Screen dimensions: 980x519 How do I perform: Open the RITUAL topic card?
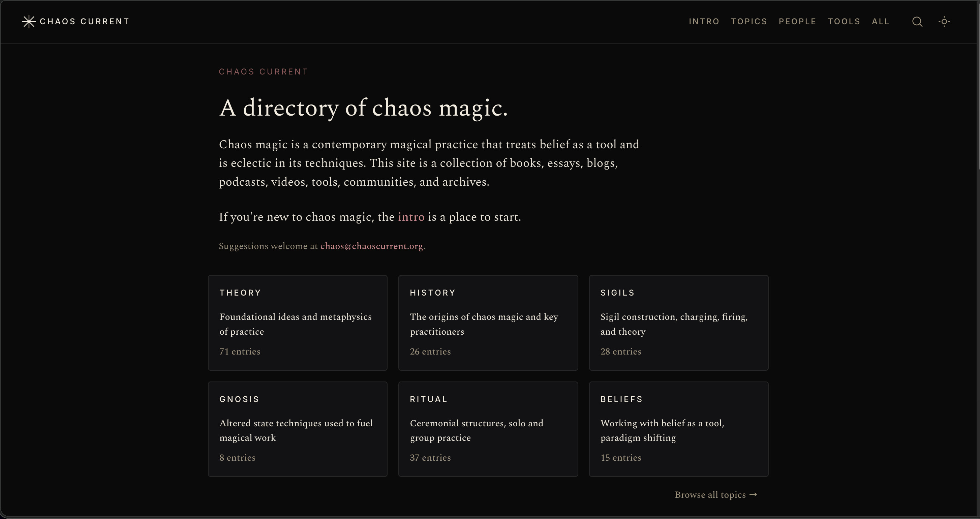coord(488,429)
